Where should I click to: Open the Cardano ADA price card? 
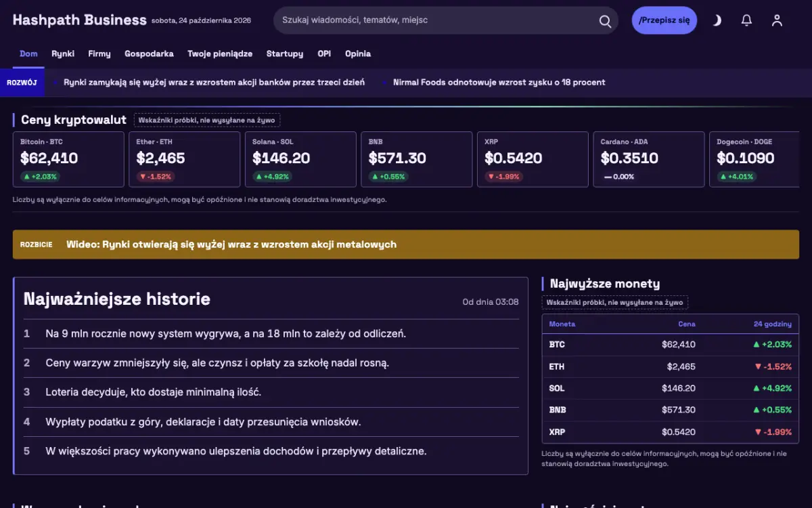tap(649, 159)
